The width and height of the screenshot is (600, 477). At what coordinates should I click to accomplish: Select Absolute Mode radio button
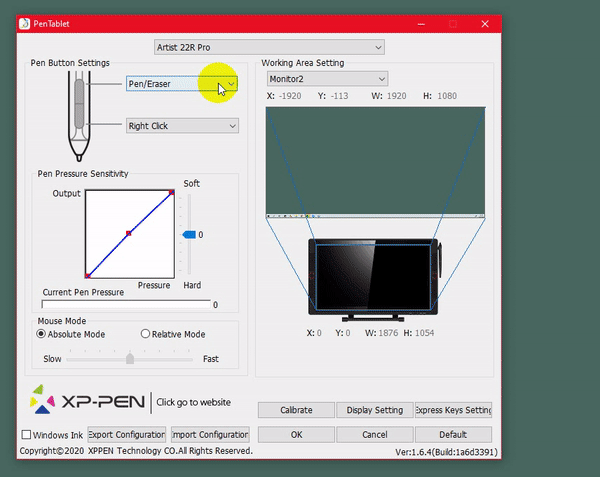pyautogui.click(x=41, y=334)
